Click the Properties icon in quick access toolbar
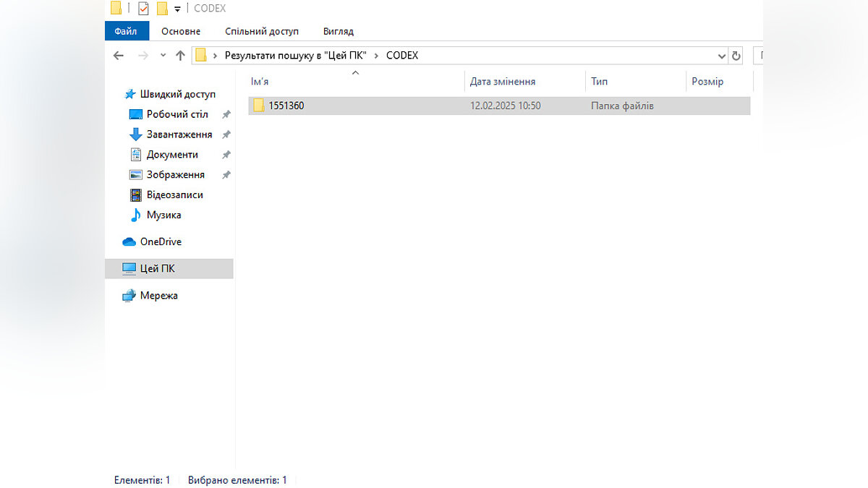 click(x=143, y=9)
